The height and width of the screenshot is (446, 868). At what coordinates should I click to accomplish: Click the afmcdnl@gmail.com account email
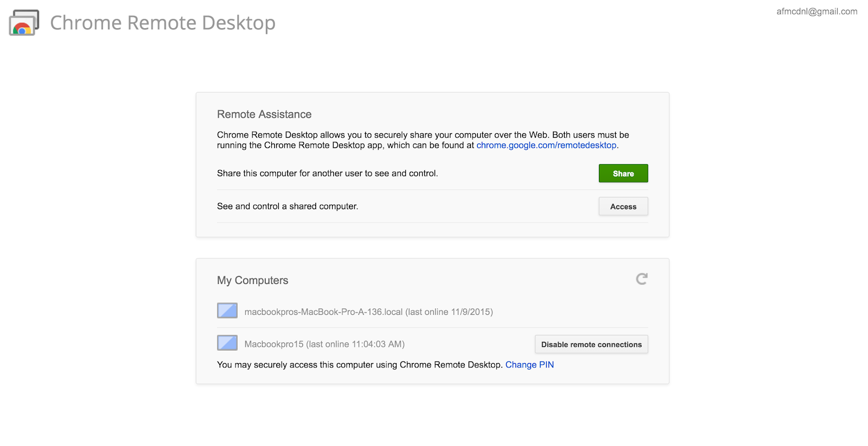point(816,11)
